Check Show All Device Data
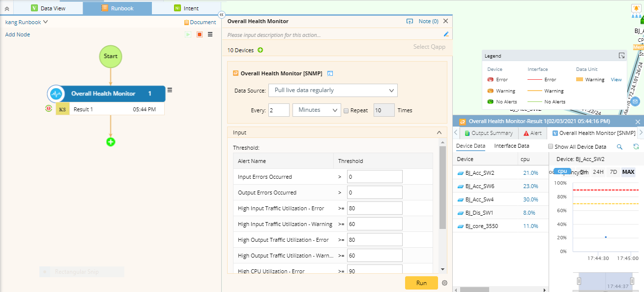 (551, 147)
